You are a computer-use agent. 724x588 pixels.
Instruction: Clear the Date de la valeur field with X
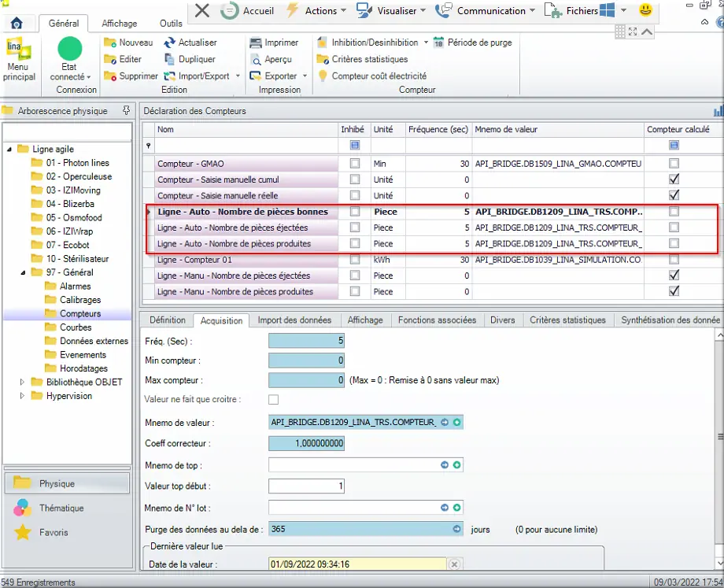pyautogui.click(x=454, y=564)
